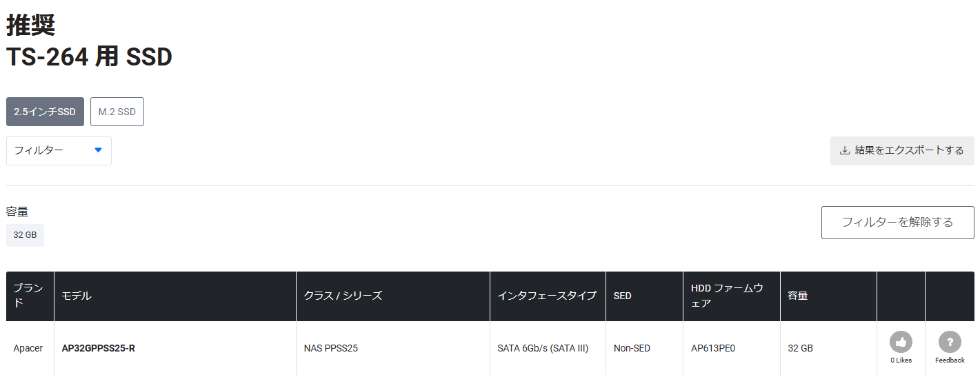
Task: Click the blue arrow on フィルター dropdown
Action: point(98,150)
